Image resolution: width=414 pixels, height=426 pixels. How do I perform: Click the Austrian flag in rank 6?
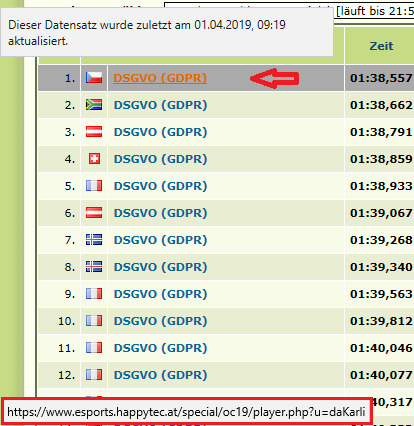[x=94, y=213]
